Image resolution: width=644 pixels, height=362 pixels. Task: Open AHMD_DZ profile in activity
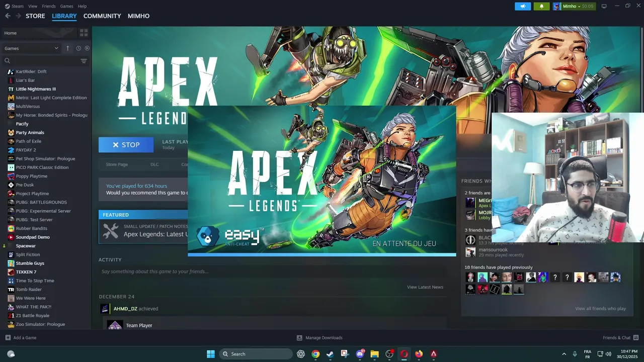(125, 309)
